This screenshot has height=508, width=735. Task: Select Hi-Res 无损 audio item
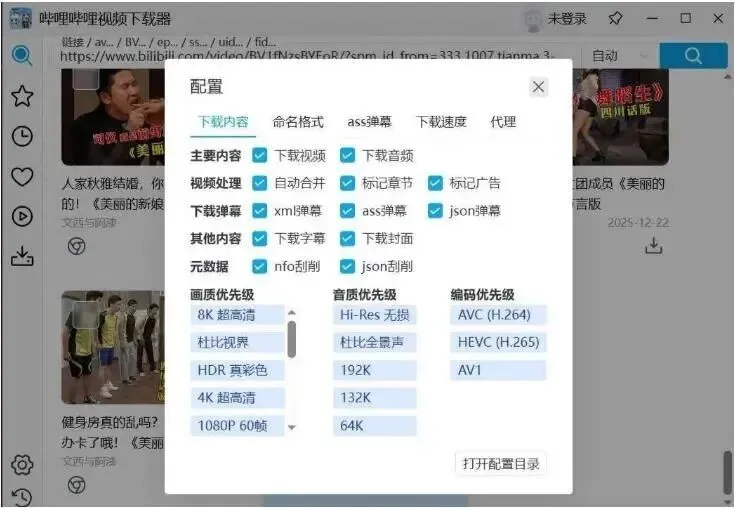375,314
